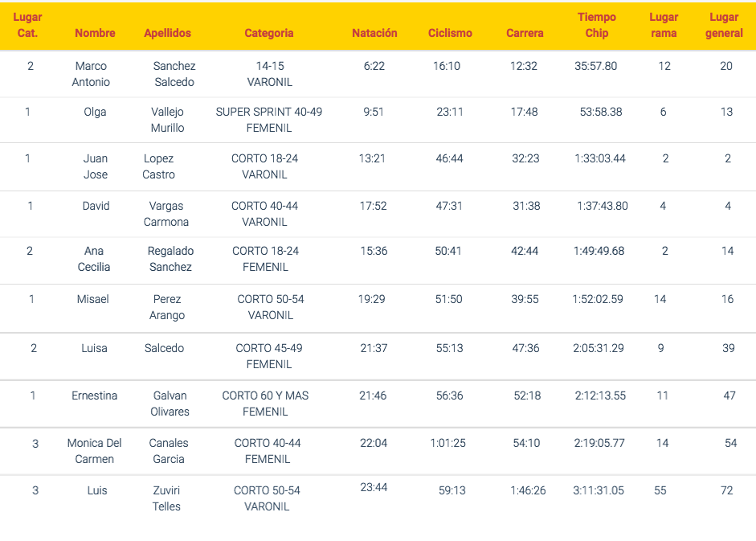756x541 pixels.
Task: Click the Carrera column header
Action: click(x=525, y=33)
